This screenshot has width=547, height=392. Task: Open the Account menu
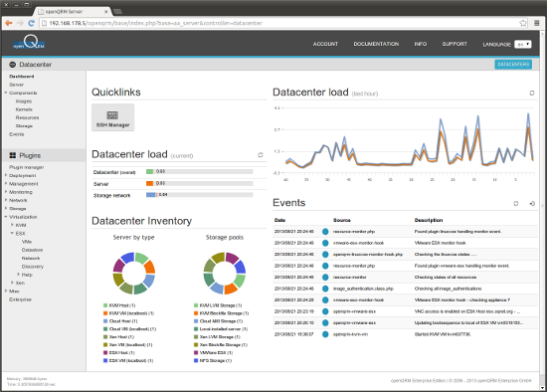[x=325, y=44]
